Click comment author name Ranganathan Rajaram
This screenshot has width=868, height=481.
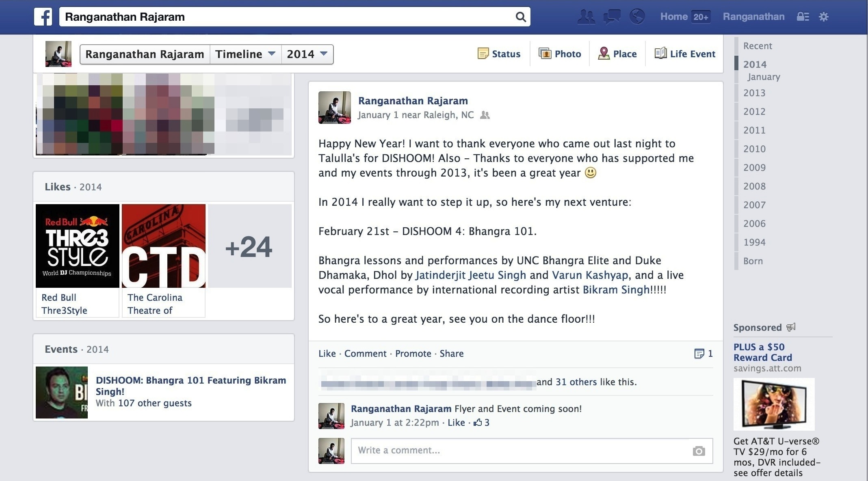401,409
